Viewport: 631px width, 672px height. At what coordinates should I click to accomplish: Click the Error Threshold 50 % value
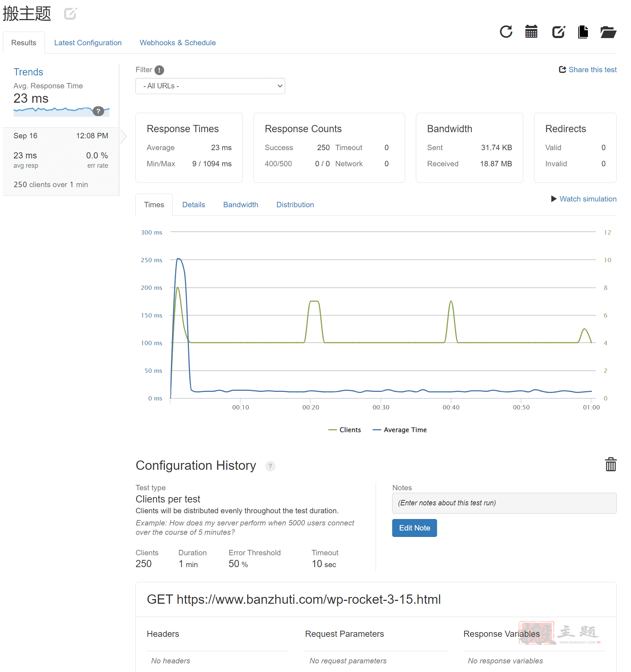tap(238, 564)
